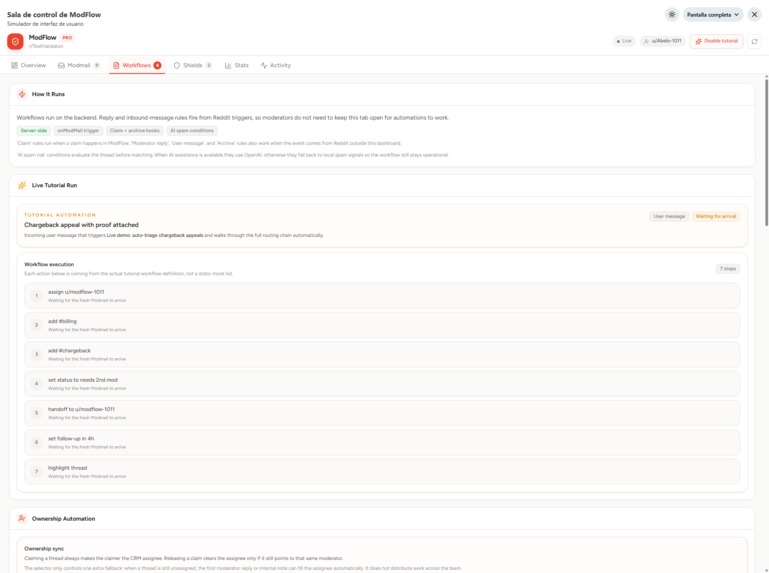Click the onModMail trigger tag
769x573 pixels.
pyautogui.click(x=78, y=130)
